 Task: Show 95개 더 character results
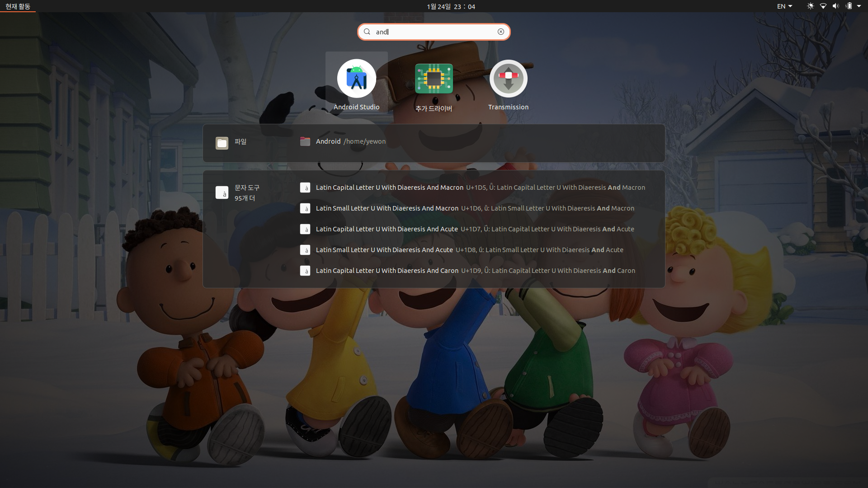coord(245,198)
